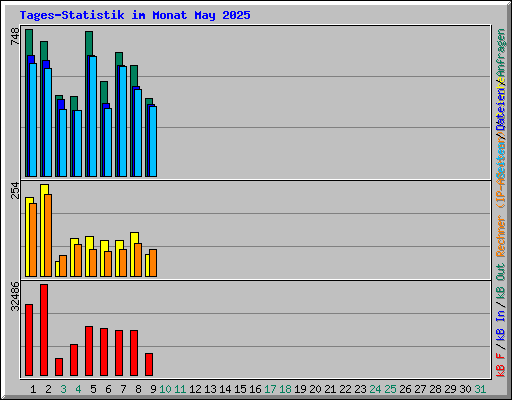Click the red kB bar for day 9

(x=149, y=365)
